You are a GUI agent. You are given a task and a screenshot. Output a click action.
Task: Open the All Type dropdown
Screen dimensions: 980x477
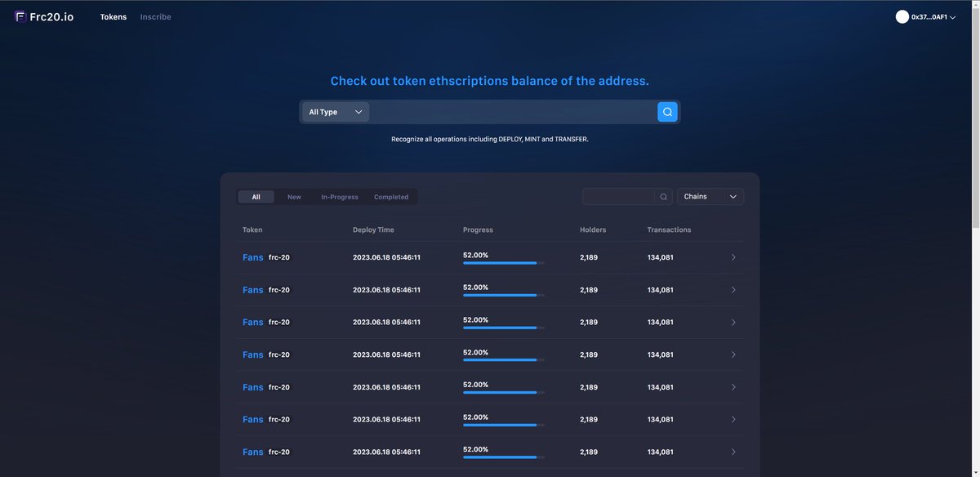(336, 112)
